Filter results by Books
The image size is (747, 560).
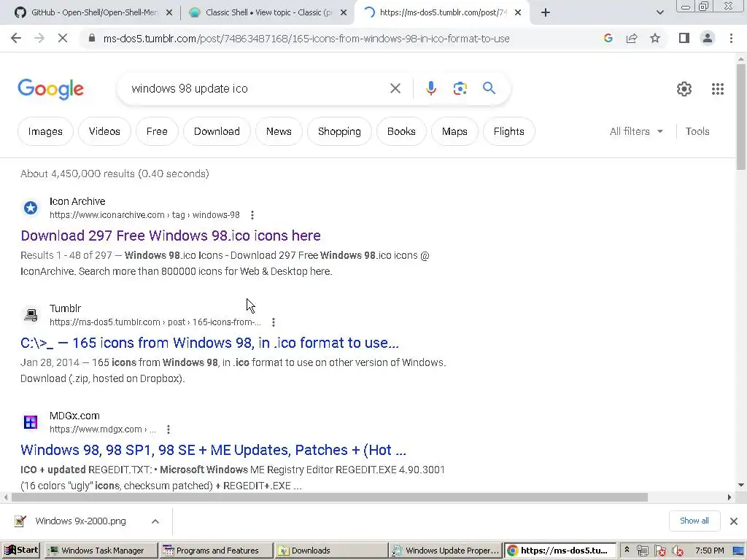(401, 131)
